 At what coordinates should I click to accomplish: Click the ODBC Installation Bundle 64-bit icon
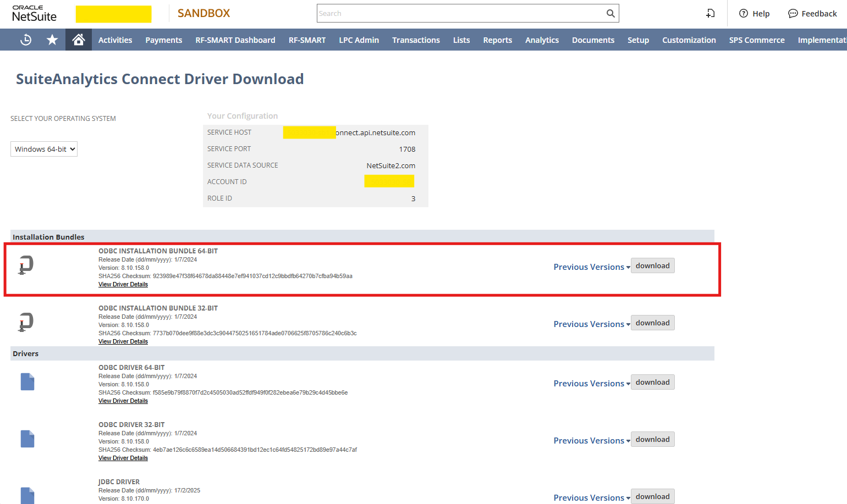pyautogui.click(x=26, y=265)
